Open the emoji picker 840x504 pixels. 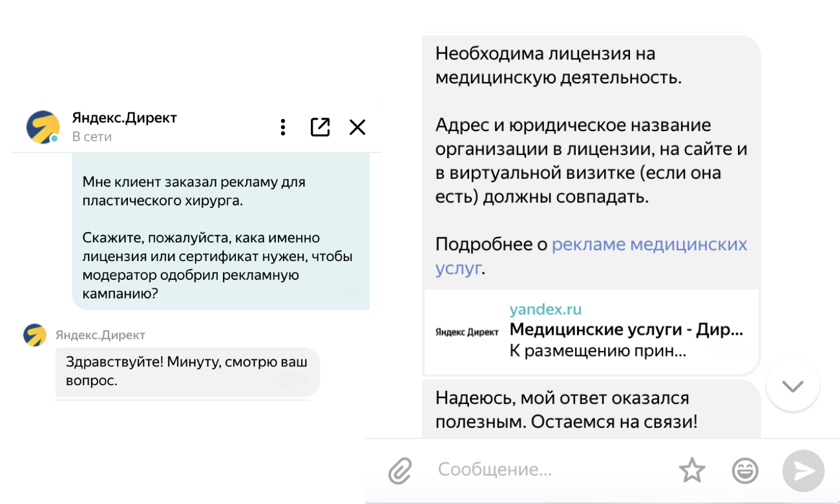click(x=745, y=471)
